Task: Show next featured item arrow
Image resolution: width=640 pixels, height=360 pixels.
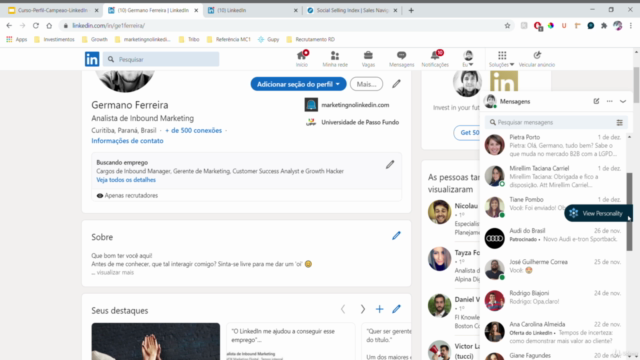Action: click(362, 309)
